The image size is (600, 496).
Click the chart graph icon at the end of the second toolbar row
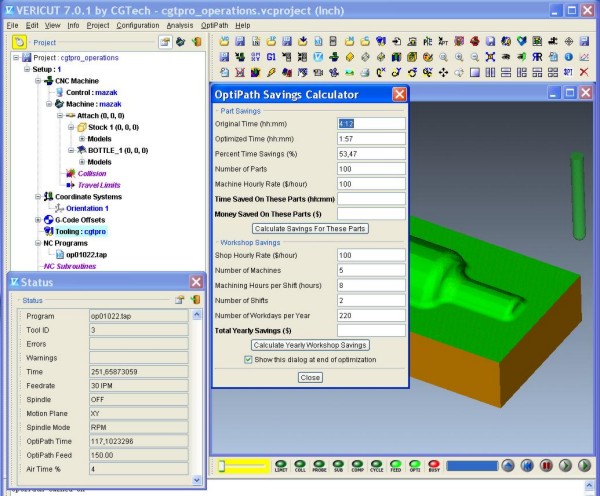[584, 57]
